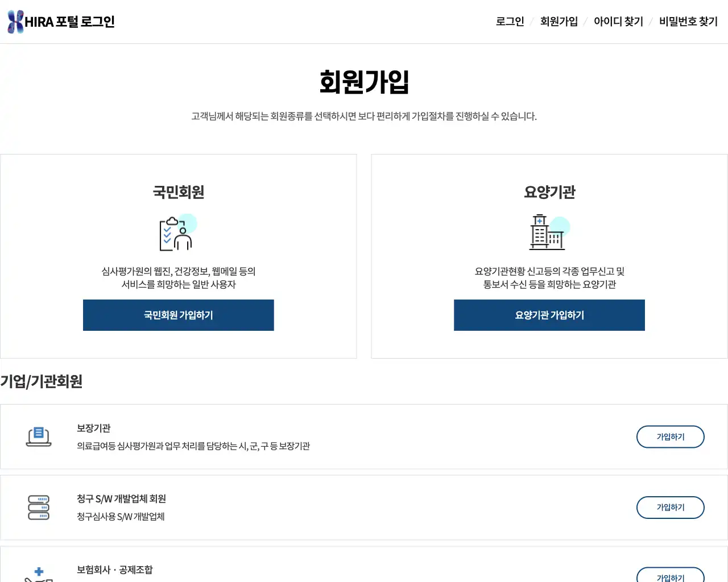728x582 pixels.
Task: Click the 국민회원 card heading
Action: tap(179, 192)
